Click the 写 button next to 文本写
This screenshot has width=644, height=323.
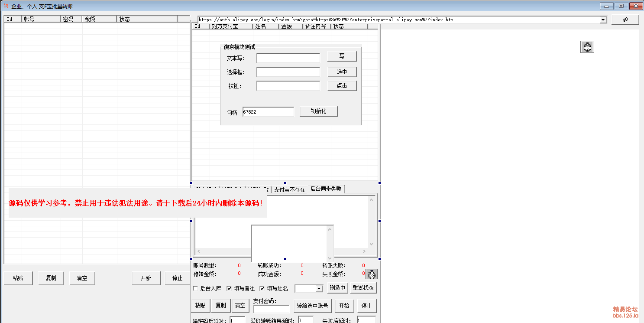pyautogui.click(x=342, y=56)
